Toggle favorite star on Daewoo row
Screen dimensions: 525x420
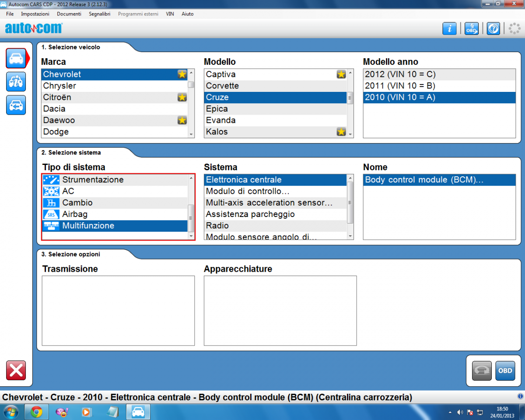pyautogui.click(x=182, y=120)
